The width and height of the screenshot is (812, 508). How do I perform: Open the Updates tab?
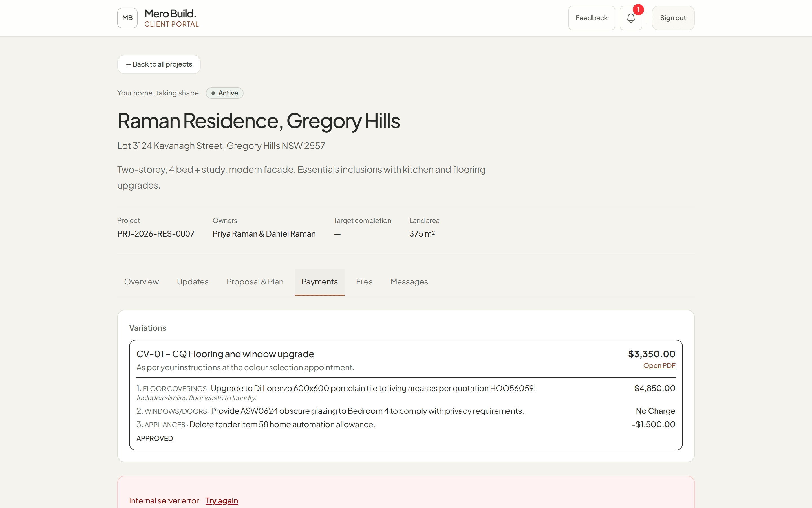[x=193, y=282]
